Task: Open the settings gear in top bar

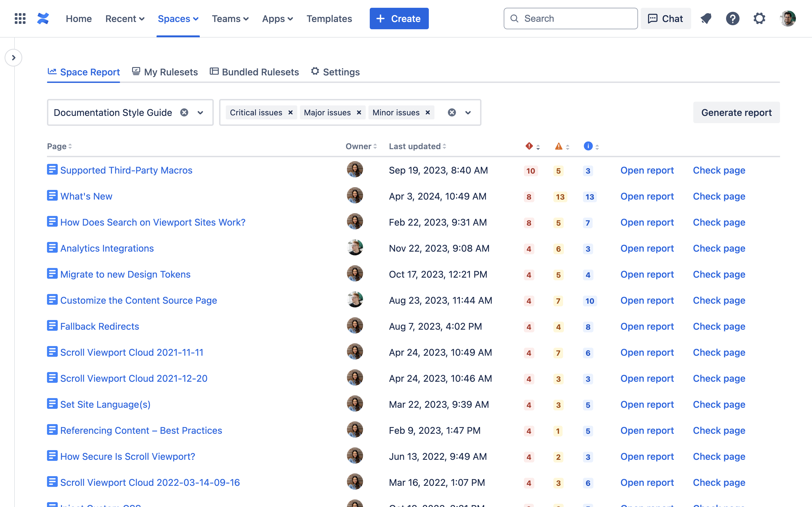Action: tap(759, 19)
